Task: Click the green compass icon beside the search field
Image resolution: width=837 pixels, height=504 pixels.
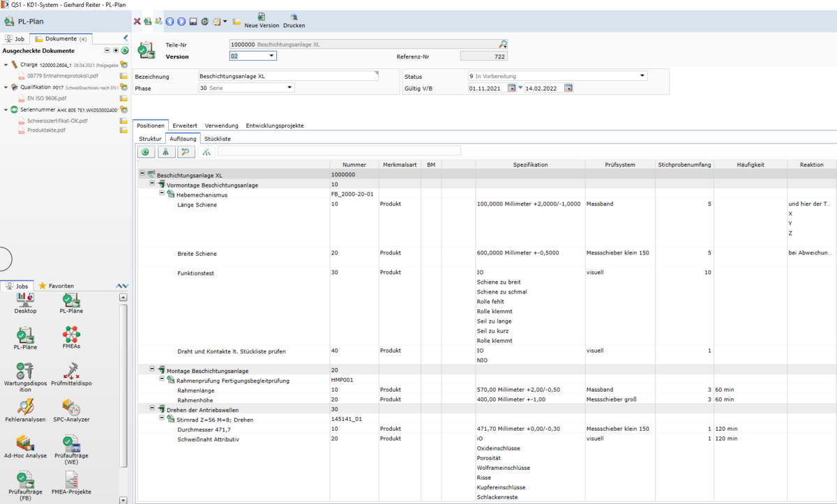Action: tap(206, 151)
